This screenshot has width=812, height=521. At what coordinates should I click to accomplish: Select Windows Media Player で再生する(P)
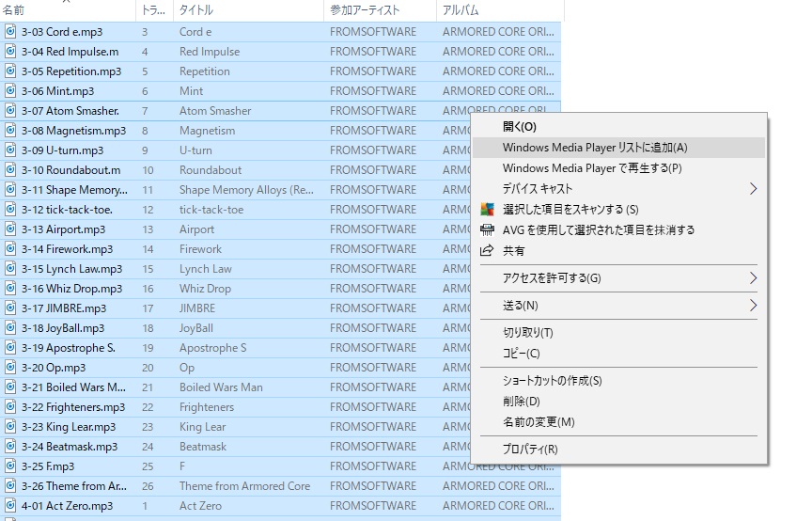(618, 168)
